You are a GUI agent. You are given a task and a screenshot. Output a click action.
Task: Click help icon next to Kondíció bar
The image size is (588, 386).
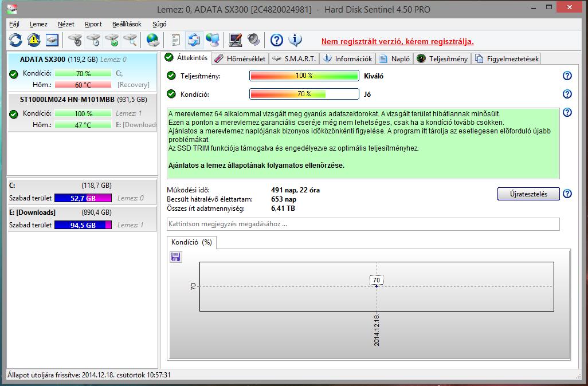pos(567,94)
